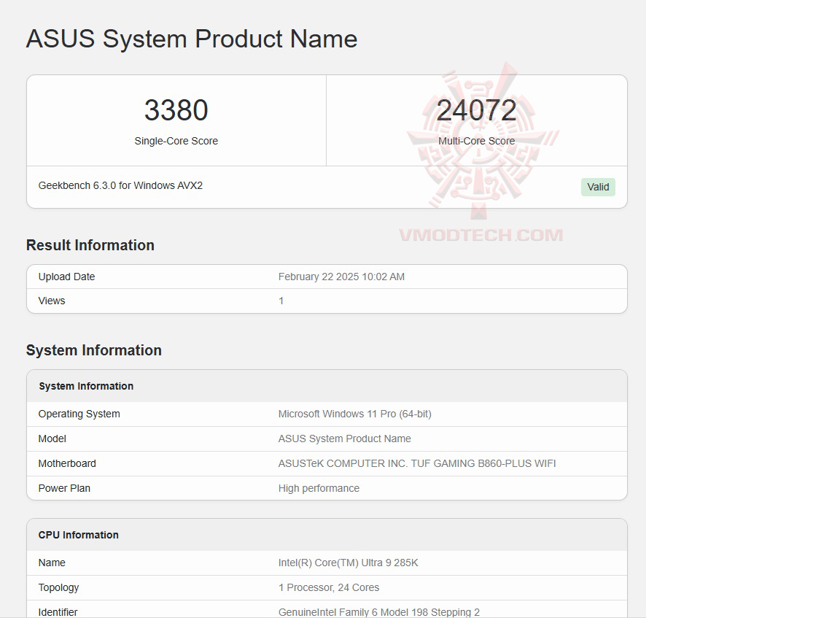Image resolution: width=840 pixels, height=618 pixels.
Task: Click the Single-Core Score label text
Action: click(176, 141)
